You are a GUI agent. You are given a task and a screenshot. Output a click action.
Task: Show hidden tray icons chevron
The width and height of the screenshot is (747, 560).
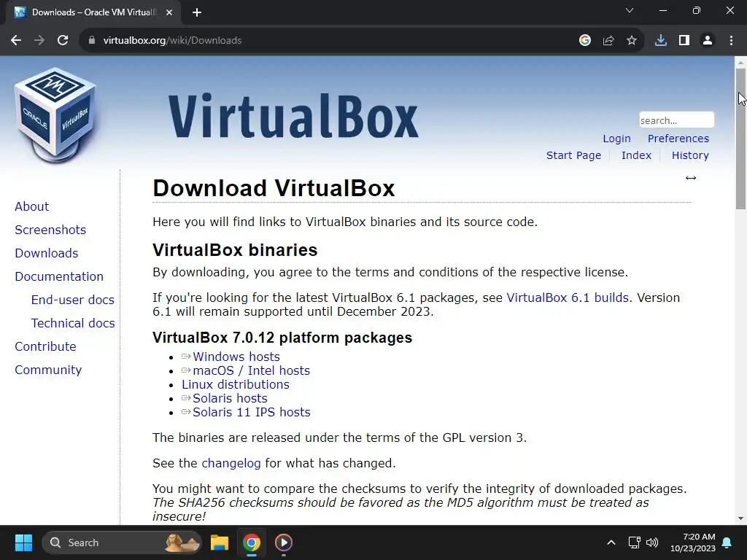[x=611, y=542]
